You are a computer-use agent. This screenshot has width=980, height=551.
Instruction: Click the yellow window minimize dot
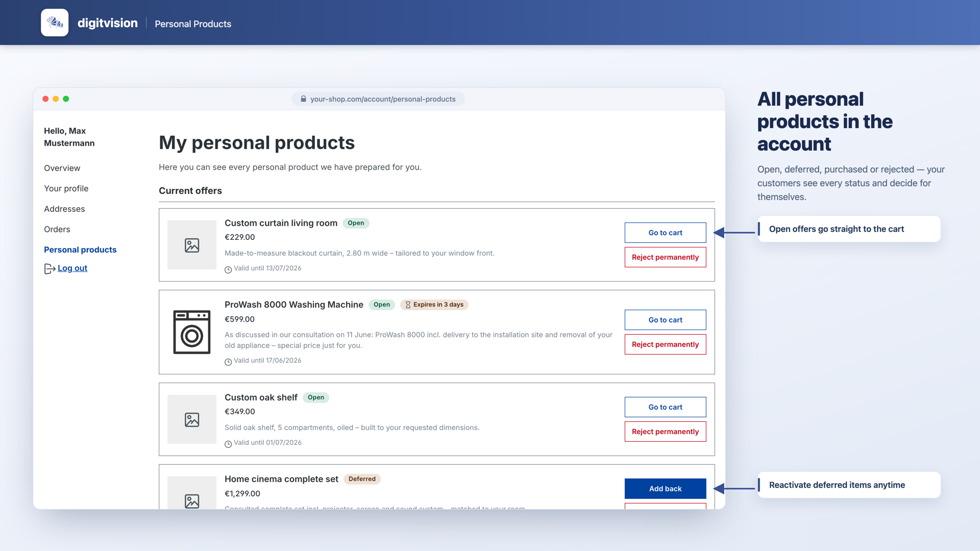pos(56,99)
